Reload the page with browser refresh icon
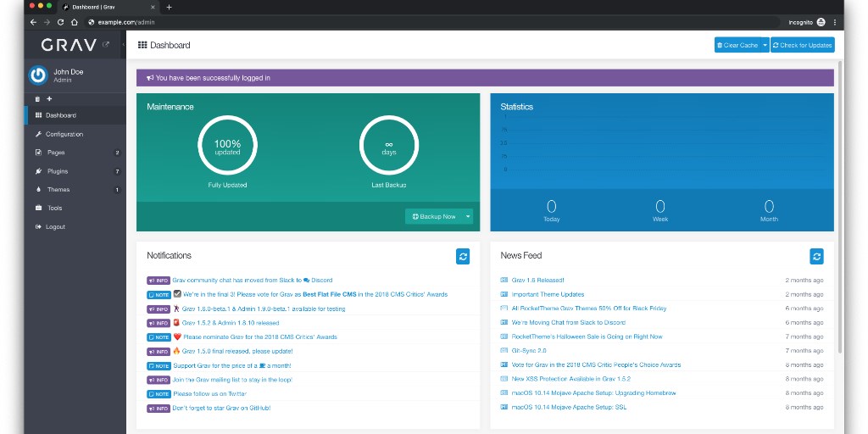Viewport: 868px width, 434px height. [x=60, y=22]
